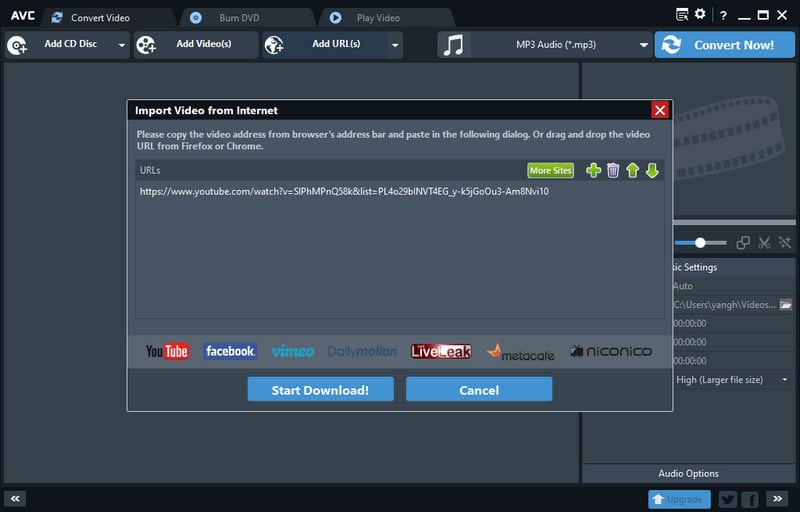Delete selected URL with trash icon
This screenshot has width=800, height=512.
613,170
